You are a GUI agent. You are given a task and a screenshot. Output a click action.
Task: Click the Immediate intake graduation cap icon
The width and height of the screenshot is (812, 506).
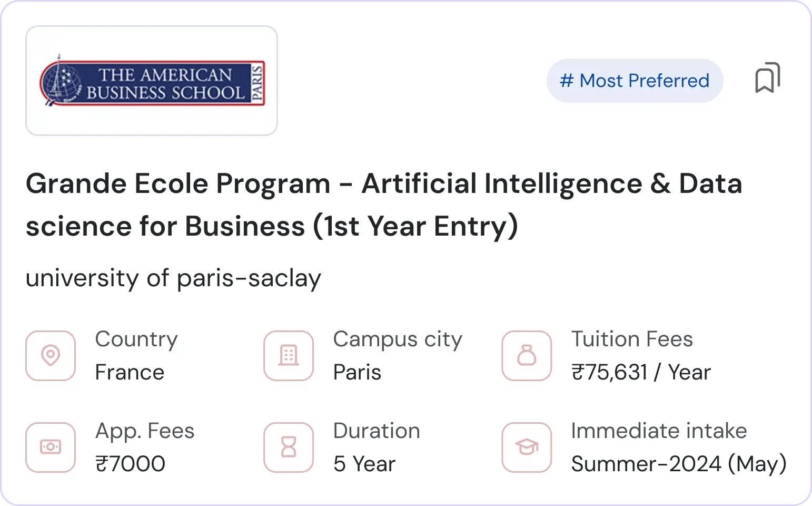[527, 447]
